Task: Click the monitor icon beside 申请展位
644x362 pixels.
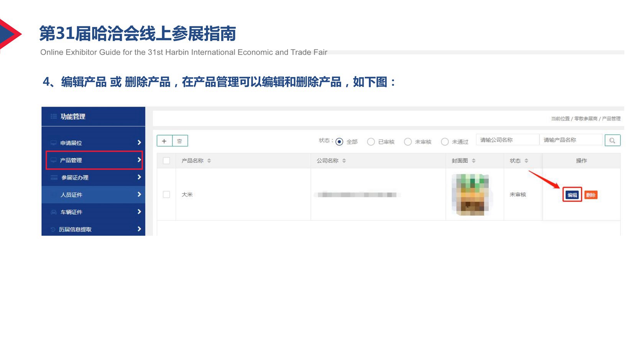Action: [x=54, y=143]
